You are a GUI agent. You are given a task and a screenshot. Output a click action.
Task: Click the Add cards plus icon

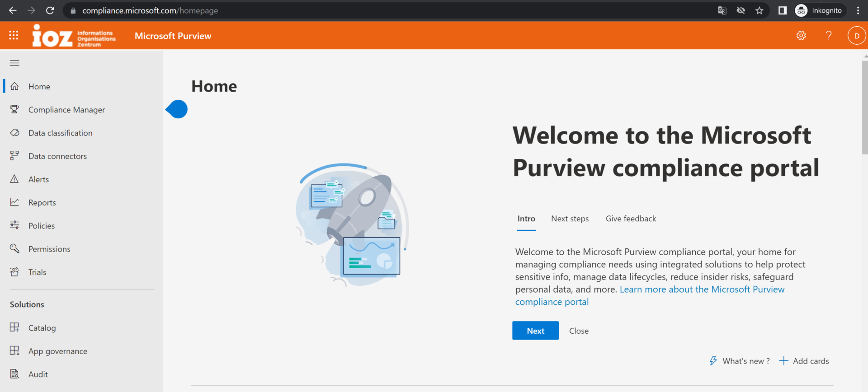click(783, 361)
